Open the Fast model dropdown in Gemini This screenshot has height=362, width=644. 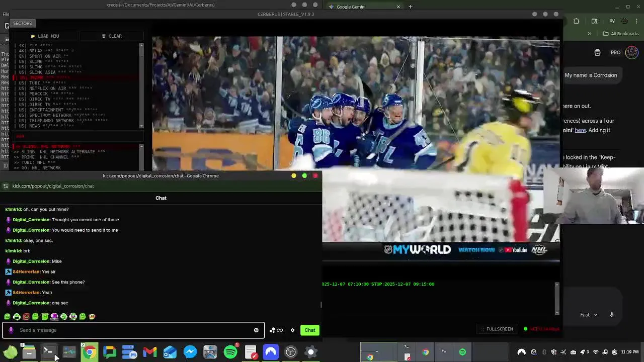pyautogui.click(x=589, y=315)
